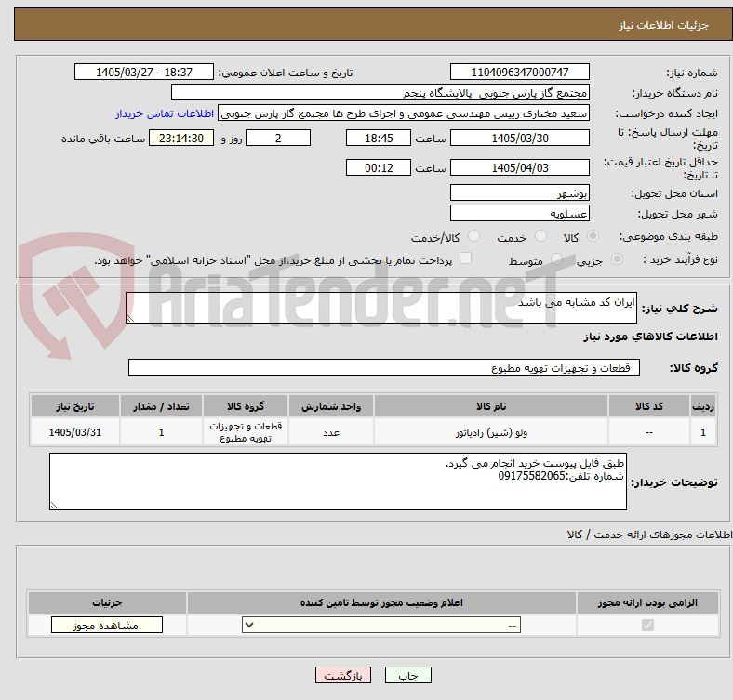
Task: Click the general description textarea ایران کد مشابه
Action: tap(381, 308)
